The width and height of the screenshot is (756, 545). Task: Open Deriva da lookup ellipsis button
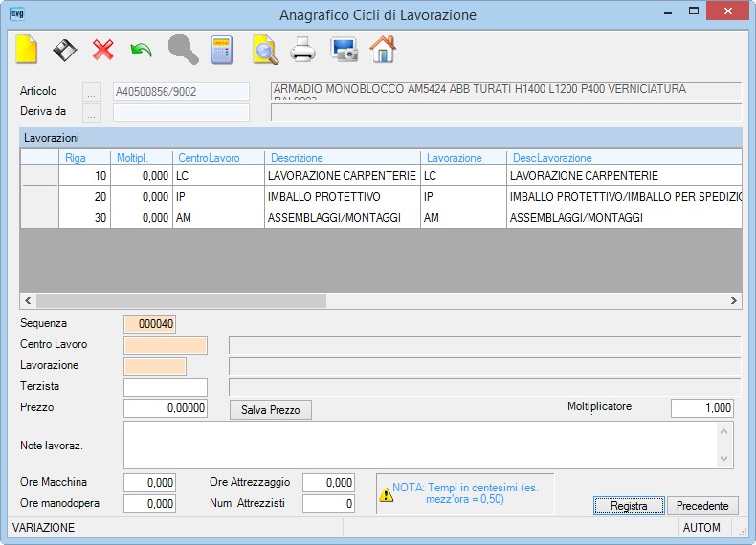click(x=92, y=113)
